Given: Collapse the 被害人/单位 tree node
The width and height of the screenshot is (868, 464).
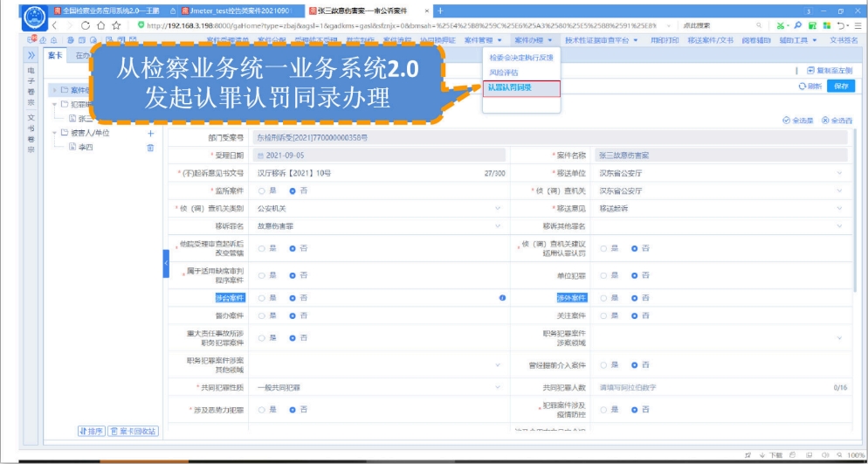Looking at the screenshot, I should pyautogui.click(x=55, y=133).
